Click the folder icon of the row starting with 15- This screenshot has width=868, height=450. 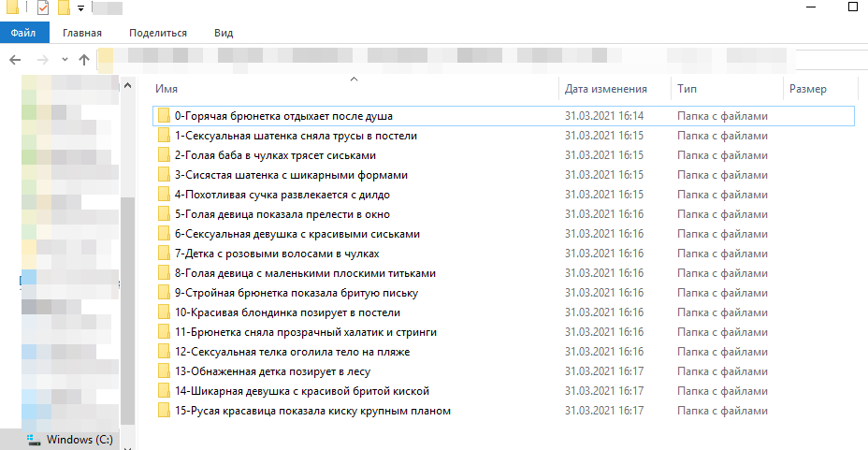164,411
